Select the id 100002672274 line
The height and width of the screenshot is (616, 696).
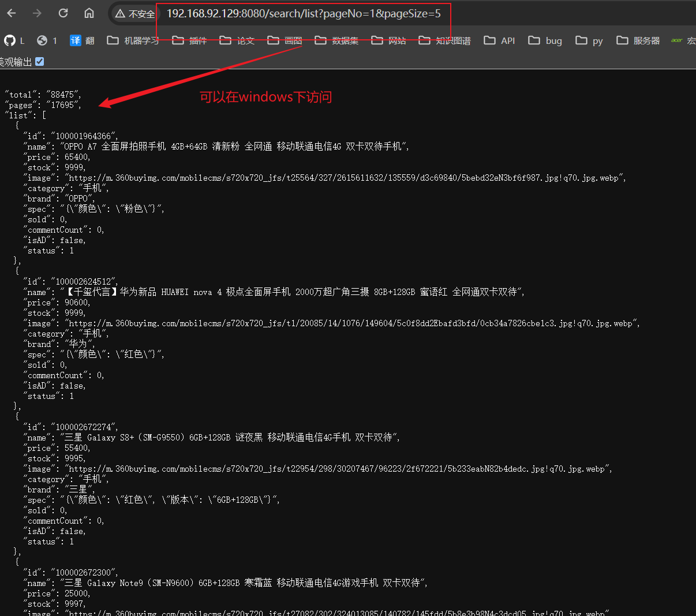point(70,427)
